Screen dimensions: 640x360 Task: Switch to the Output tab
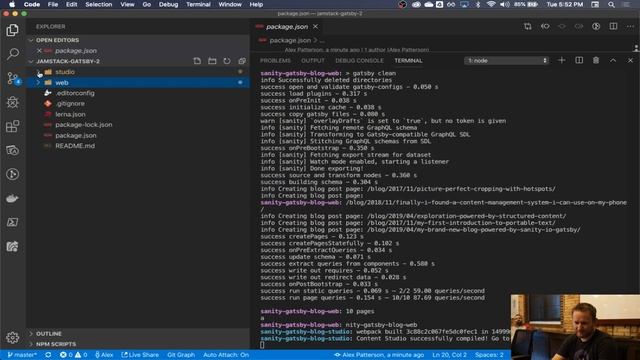click(313, 60)
